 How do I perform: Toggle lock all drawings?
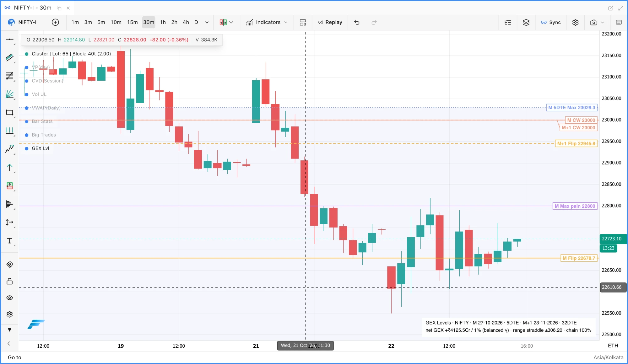(10, 281)
